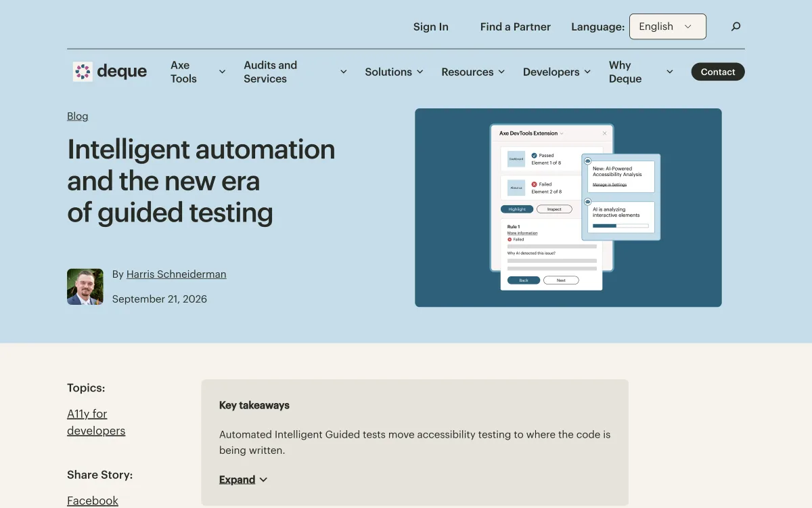This screenshot has width=812, height=508.
Task: Click the Topics: label
Action: tap(86, 388)
